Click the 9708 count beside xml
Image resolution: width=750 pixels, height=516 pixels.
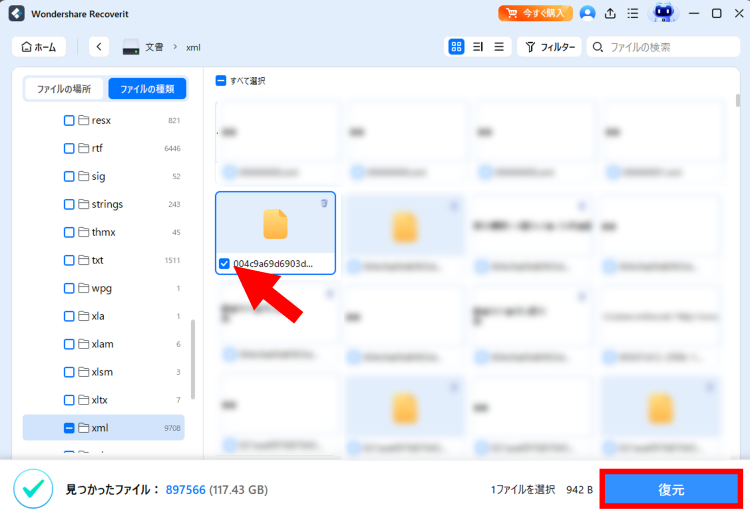172,428
